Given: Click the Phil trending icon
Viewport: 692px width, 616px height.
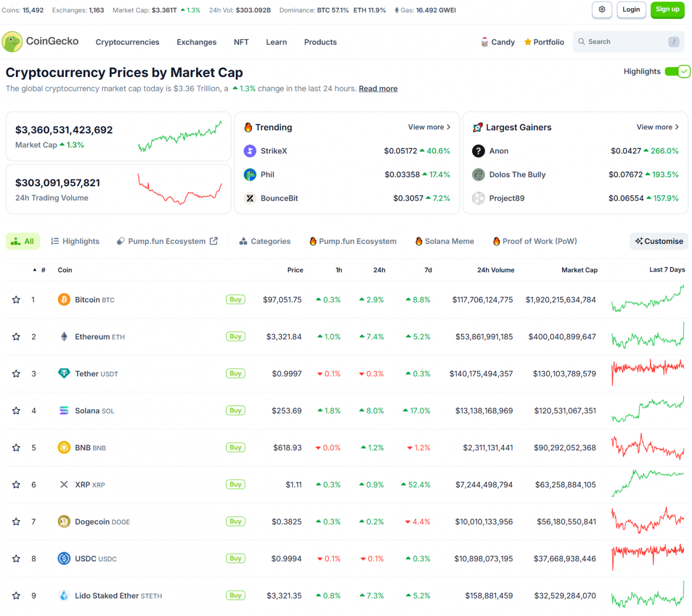Looking at the screenshot, I should point(250,175).
